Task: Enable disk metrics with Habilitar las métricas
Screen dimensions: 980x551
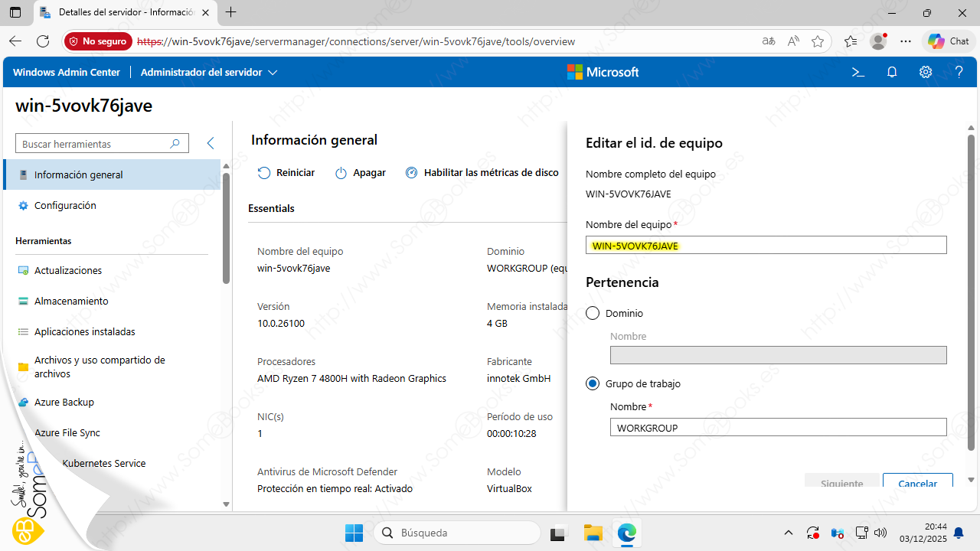Action: [482, 173]
